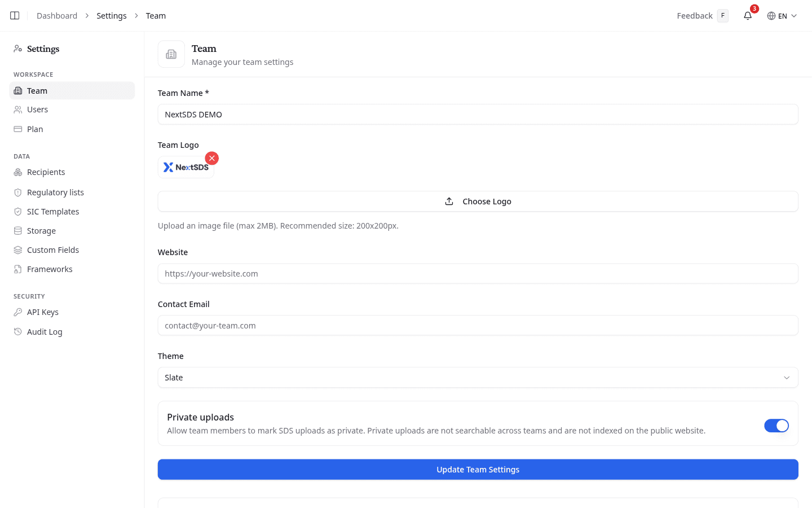Viewport: 812px width, 508px height.
Task: Click the Regulatory lists shield icon
Action: (x=18, y=192)
